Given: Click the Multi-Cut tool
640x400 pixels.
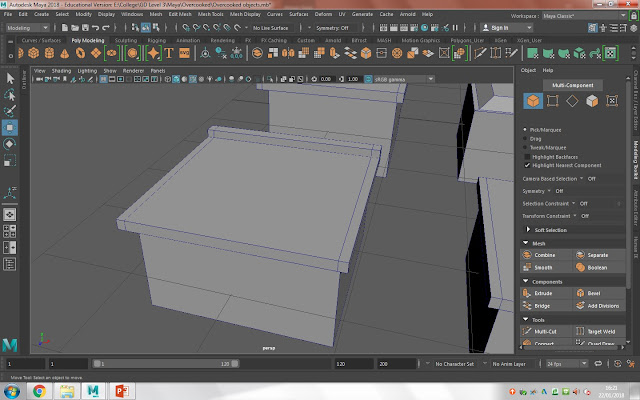Looking at the screenshot, I should [545, 330].
